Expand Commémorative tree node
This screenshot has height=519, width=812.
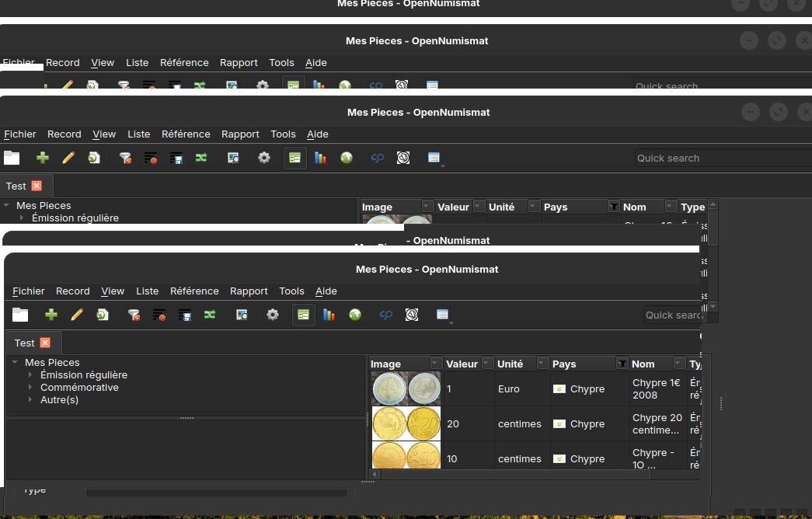30,388
